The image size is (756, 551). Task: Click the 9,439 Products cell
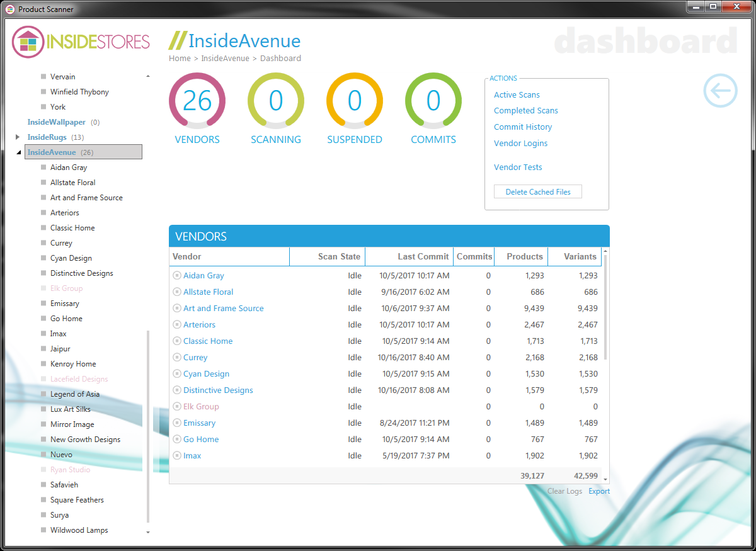point(534,309)
